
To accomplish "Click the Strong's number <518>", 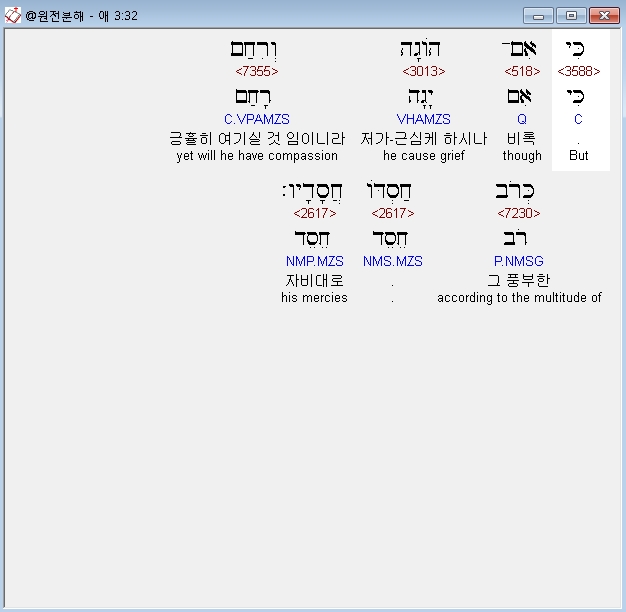I will coord(522,71).
